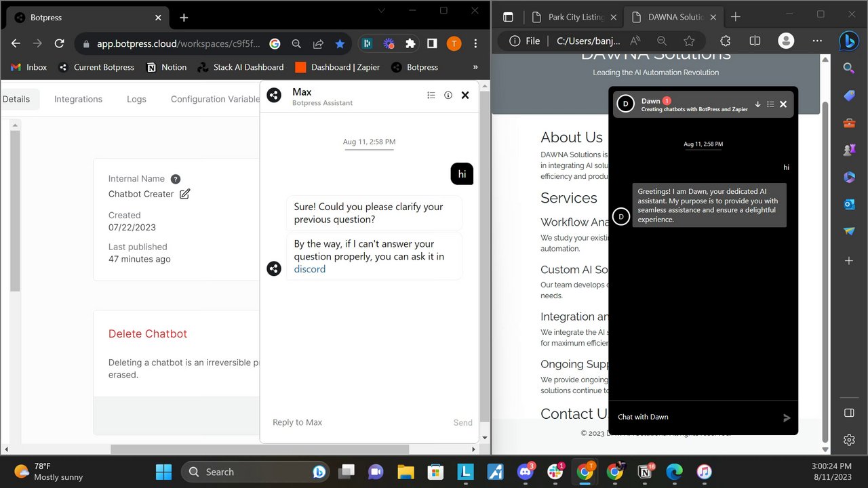This screenshot has width=868, height=488.
Task: Click the discord link in Max chat
Action: (x=310, y=269)
